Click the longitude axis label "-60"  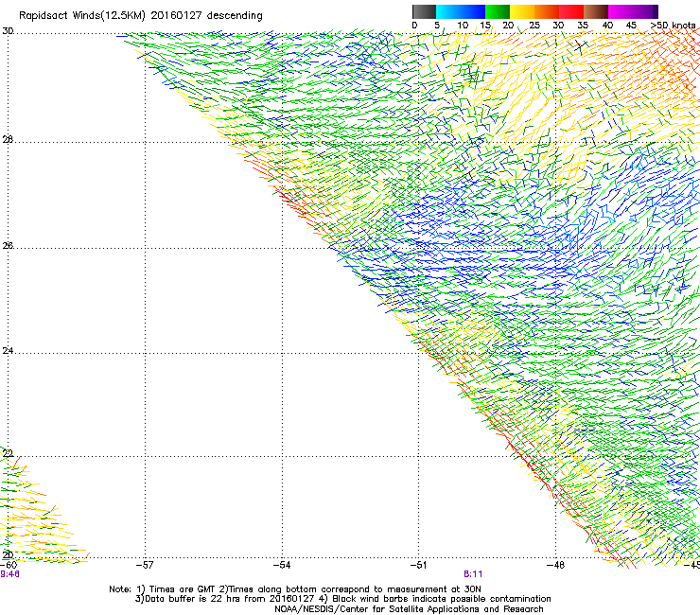(8, 566)
